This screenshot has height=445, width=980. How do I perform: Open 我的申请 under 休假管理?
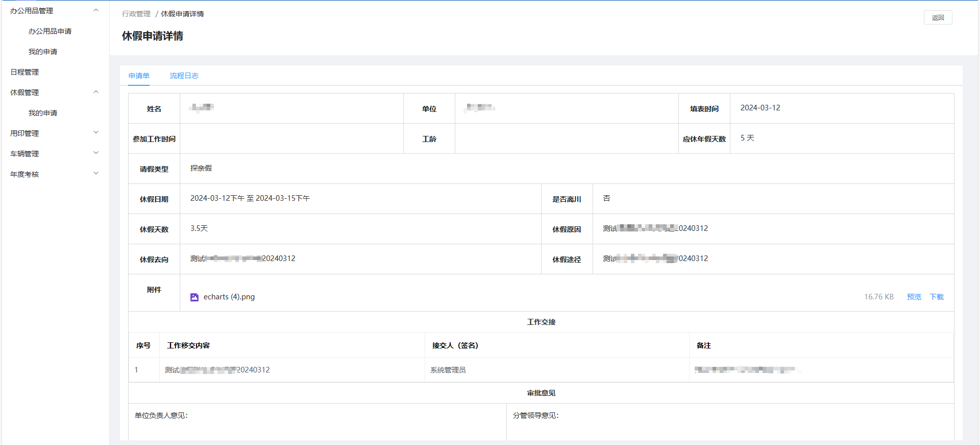coord(43,113)
